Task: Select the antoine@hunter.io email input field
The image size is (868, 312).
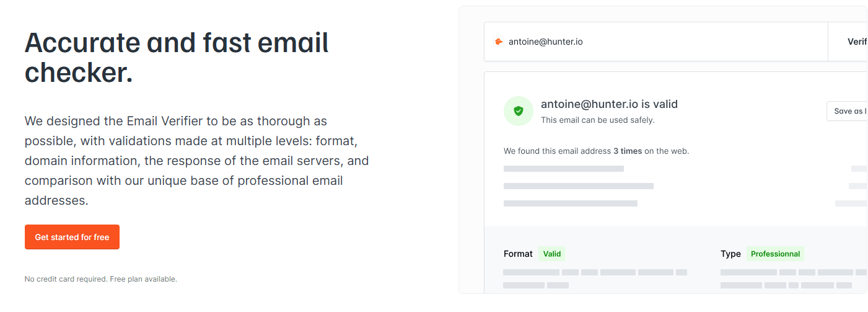Action: pyautogui.click(x=656, y=42)
